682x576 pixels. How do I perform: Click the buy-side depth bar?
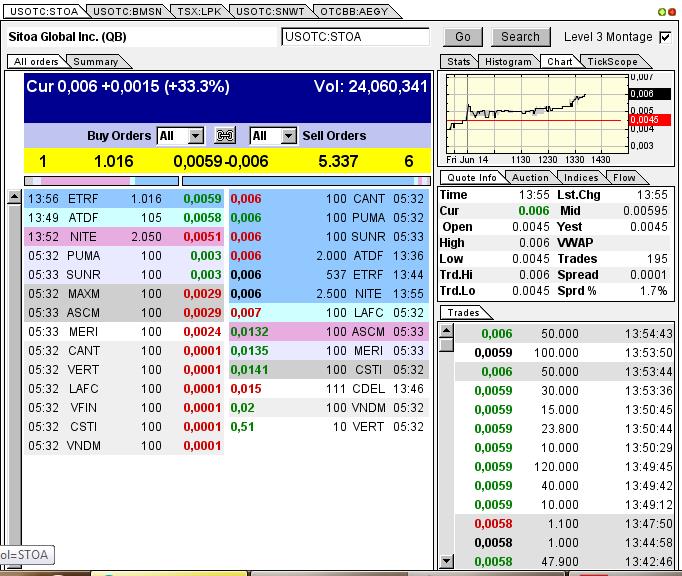pyautogui.click(x=102, y=181)
